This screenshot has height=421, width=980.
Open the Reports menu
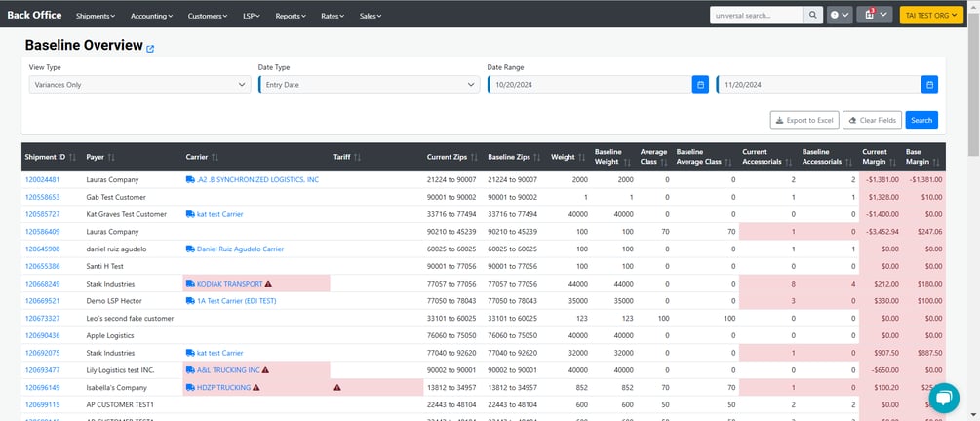[291, 16]
